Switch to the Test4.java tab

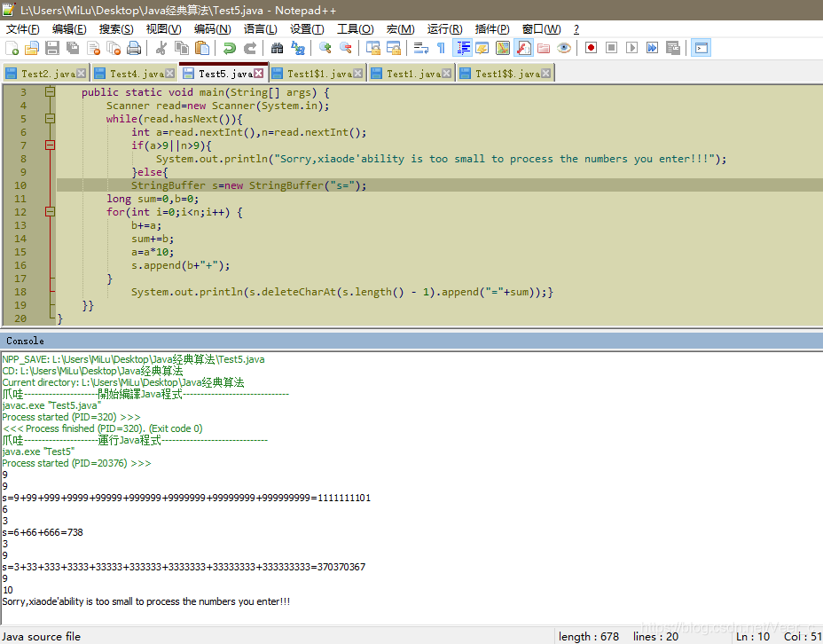tap(135, 74)
